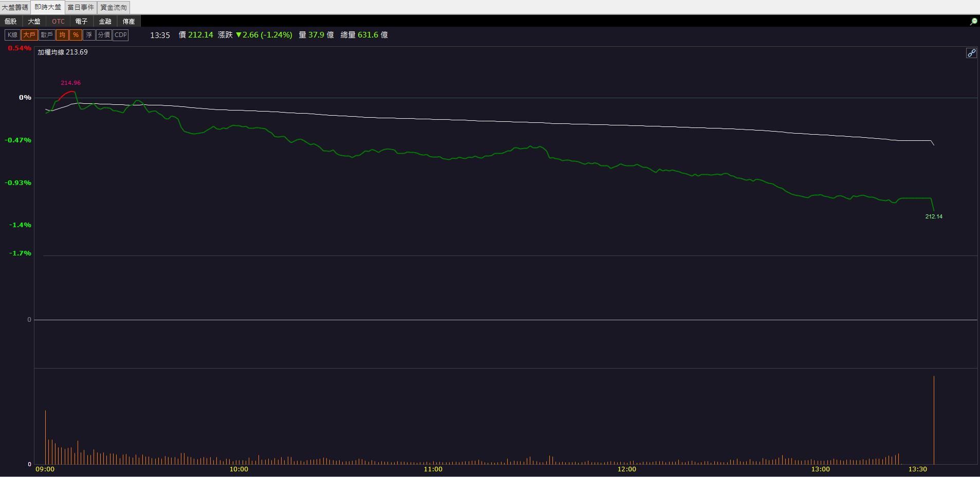This screenshot has width=980, height=477.
Task: Switch to the 資金流向 tab
Action: pos(114,7)
